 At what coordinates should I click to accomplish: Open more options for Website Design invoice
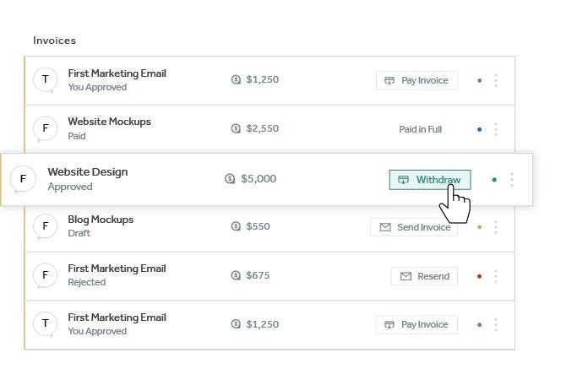512,180
